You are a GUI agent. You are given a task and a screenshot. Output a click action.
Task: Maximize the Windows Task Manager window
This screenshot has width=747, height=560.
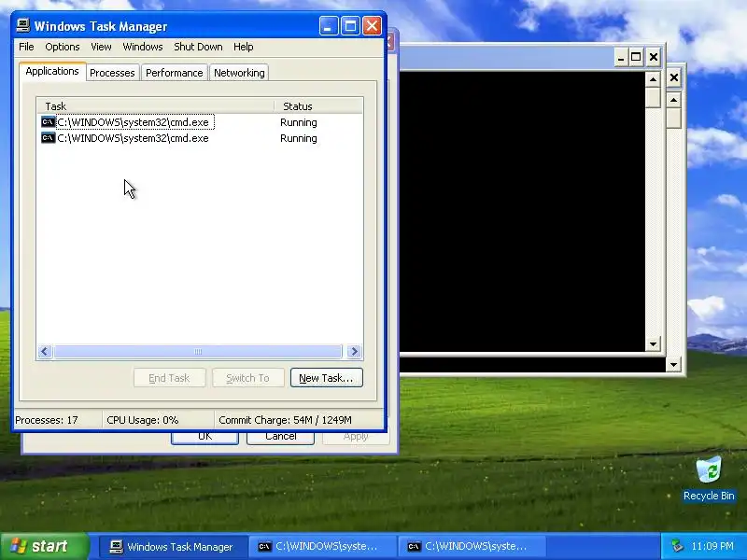350,26
